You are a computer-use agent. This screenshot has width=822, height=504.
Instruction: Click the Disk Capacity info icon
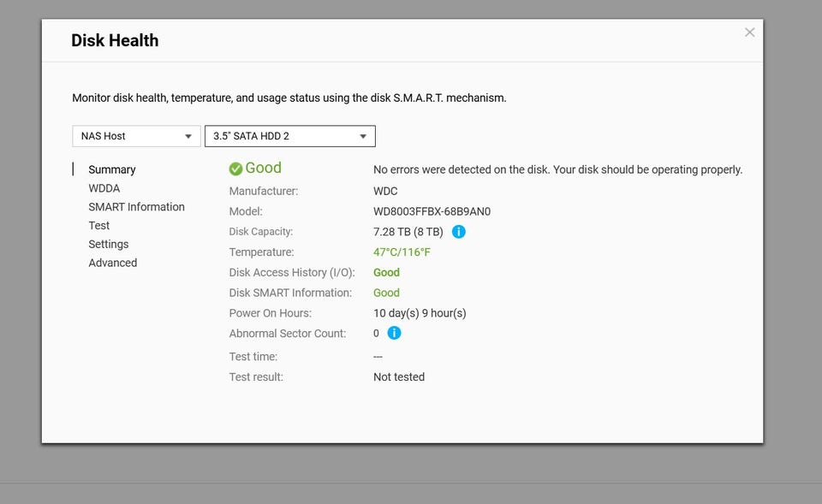(459, 232)
